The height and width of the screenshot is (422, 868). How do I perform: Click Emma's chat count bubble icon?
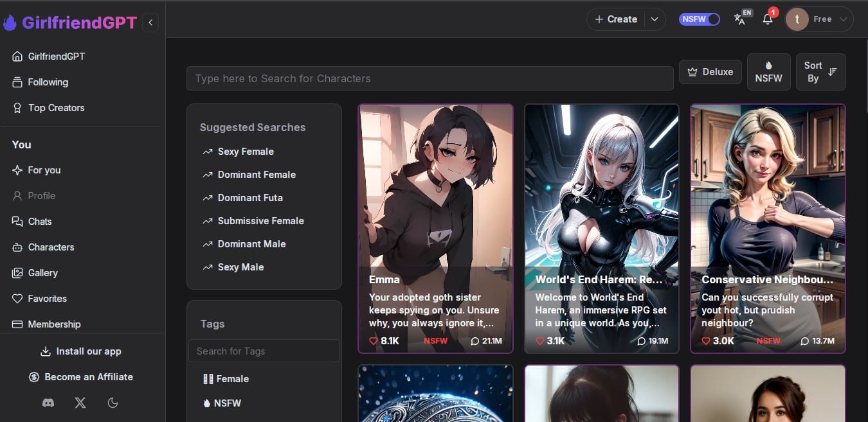tap(475, 341)
